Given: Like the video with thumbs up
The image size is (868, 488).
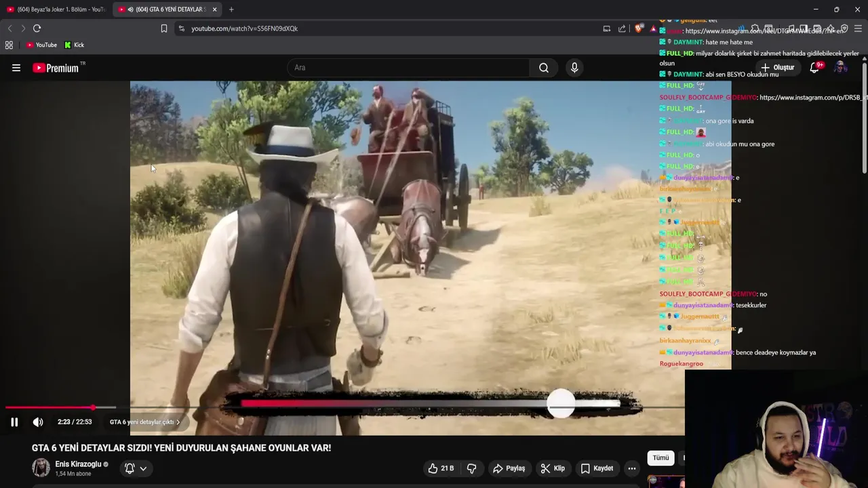Looking at the screenshot, I should click(x=441, y=468).
